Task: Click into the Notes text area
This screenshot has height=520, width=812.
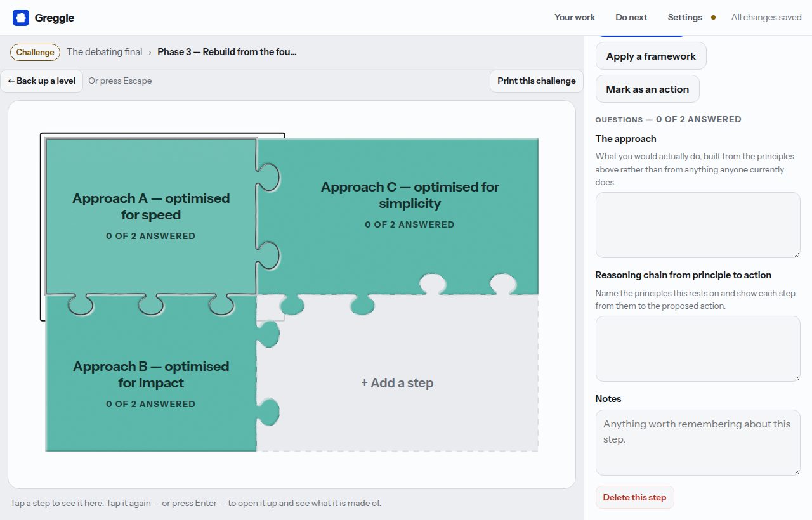Action: [x=698, y=443]
